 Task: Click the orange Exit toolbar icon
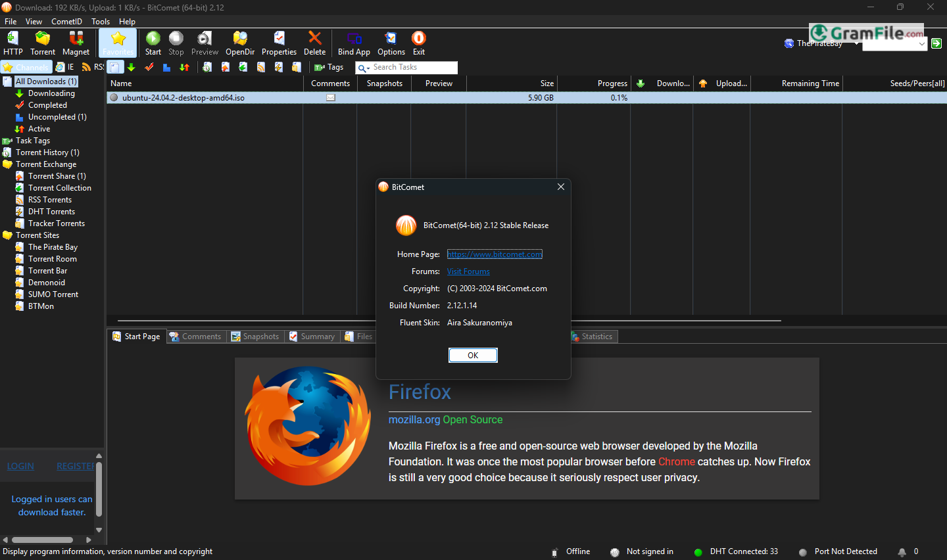(x=419, y=43)
